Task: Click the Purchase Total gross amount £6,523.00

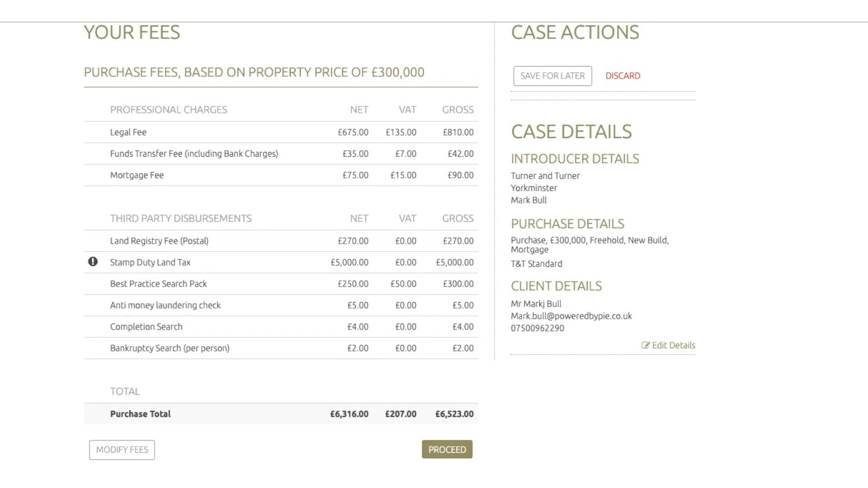Action: tap(454, 414)
